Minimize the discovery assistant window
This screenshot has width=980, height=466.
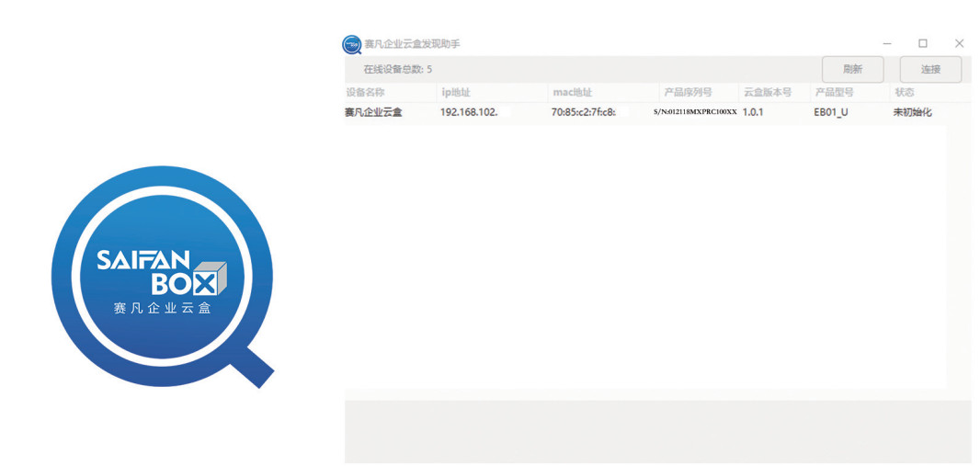pos(887,44)
